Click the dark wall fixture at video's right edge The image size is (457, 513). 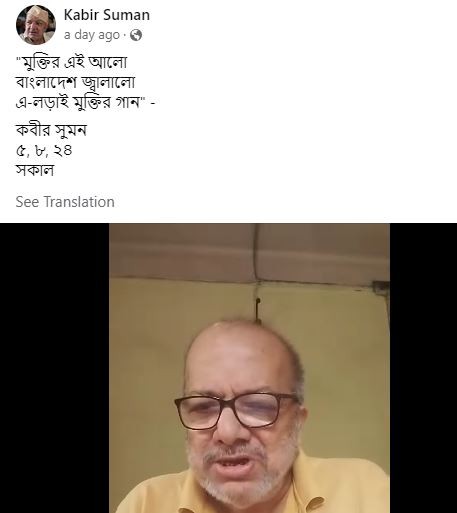[381, 287]
